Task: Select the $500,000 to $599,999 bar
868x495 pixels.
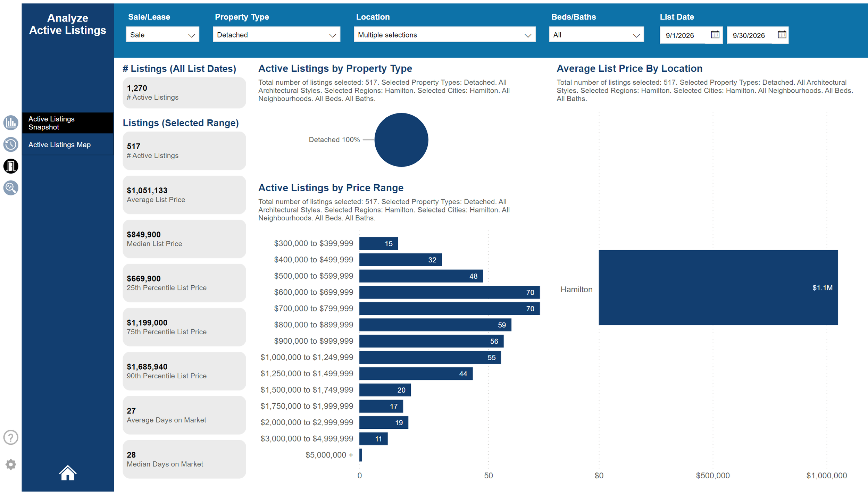Action: 421,276
